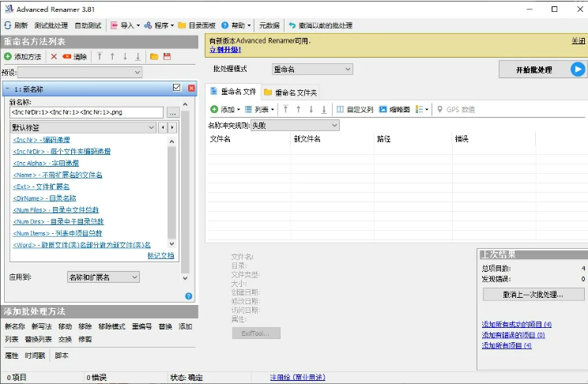The height and width of the screenshot is (384, 588).
Task: Click the blue help question icon in method panel
Action: pyautogui.click(x=189, y=296)
